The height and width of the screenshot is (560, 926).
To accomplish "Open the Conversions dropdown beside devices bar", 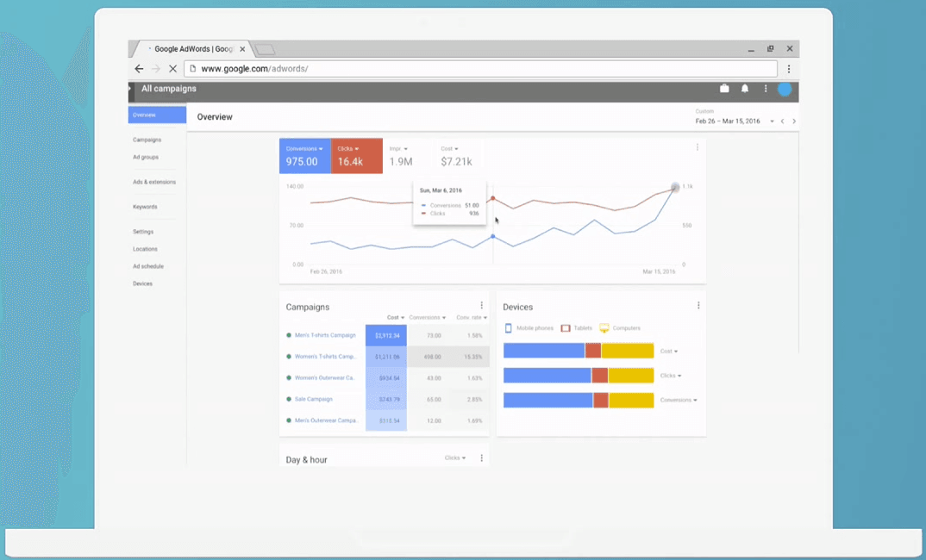I will [678, 400].
